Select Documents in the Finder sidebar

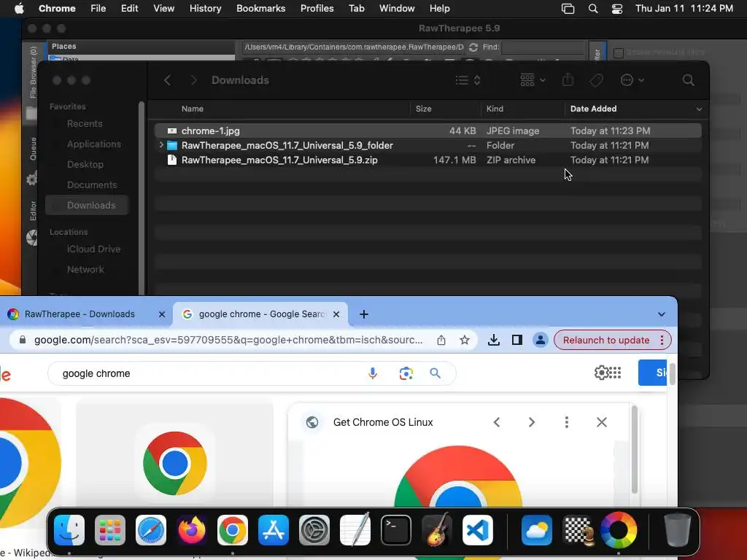[x=92, y=184]
